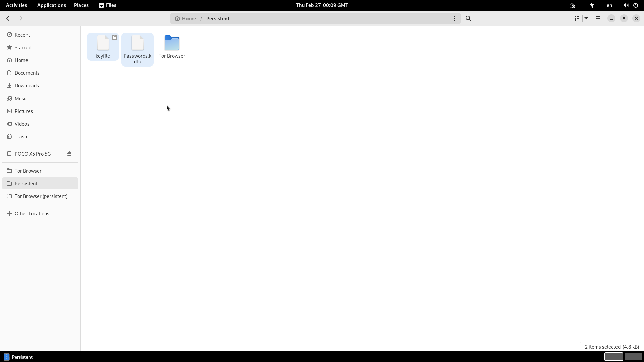The height and width of the screenshot is (362, 644).
Task: Eject the POCO X5 Pro 5G device
Action: tap(69, 154)
